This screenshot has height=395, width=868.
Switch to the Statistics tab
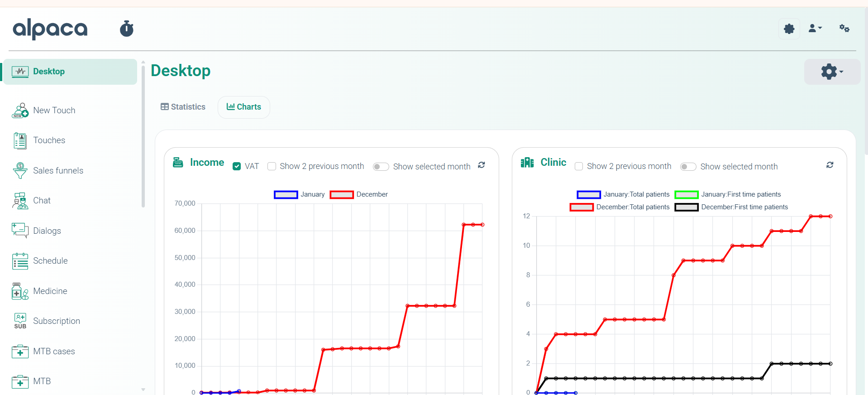(x=183, y=107)
